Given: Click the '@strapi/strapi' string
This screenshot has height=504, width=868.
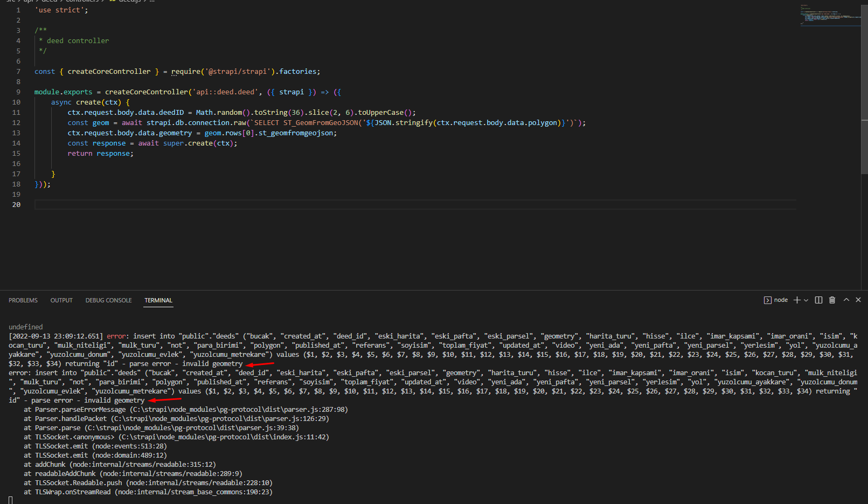Looking at the screenshot, I should (x=238, y=72).
